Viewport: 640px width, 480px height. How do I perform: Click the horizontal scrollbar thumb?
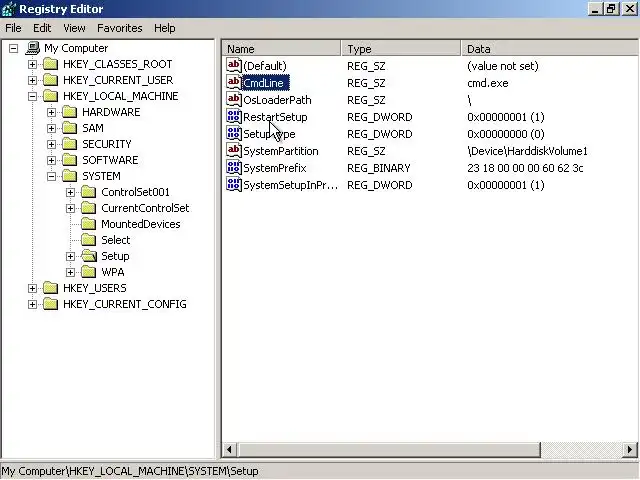(388, 449)
